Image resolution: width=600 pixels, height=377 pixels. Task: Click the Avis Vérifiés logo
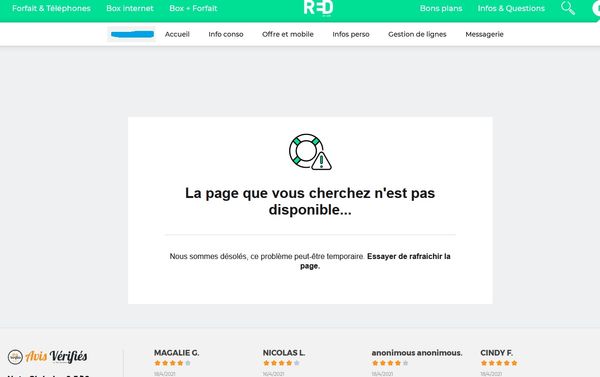pyautogui.click(x=47, y=357)
